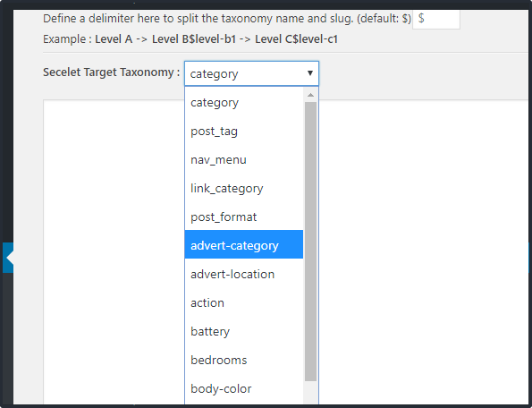Select battery from the list
532x408 pixels.
[x=244, y=331]
